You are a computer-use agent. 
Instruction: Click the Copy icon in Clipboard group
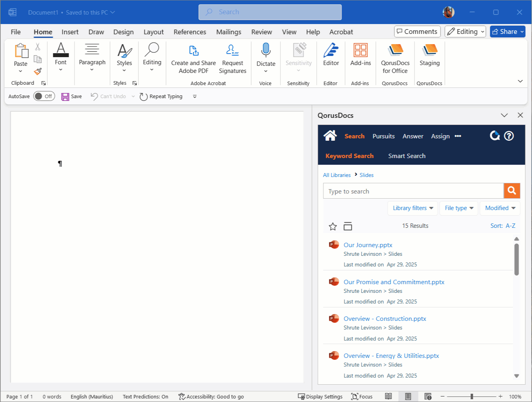38,59
